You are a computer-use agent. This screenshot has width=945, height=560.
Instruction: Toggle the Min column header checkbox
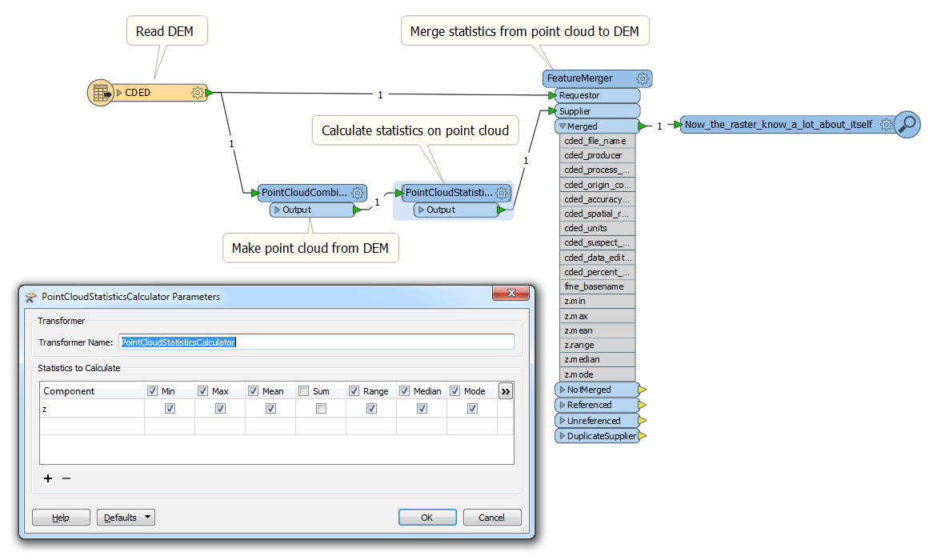[152, 391]
